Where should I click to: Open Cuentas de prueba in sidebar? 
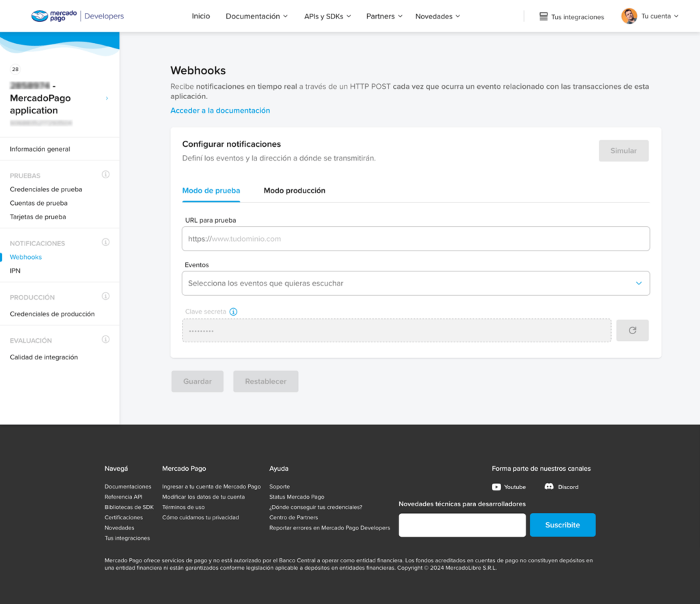(39, 203)
